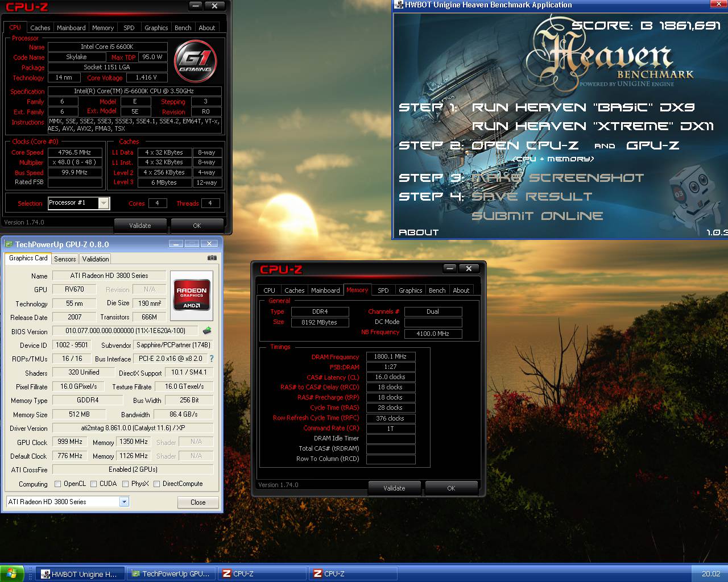The width and height of the screenshot is (728, 582).
Task: Minimize the GPU-Z window
Action: pos(176,244)
